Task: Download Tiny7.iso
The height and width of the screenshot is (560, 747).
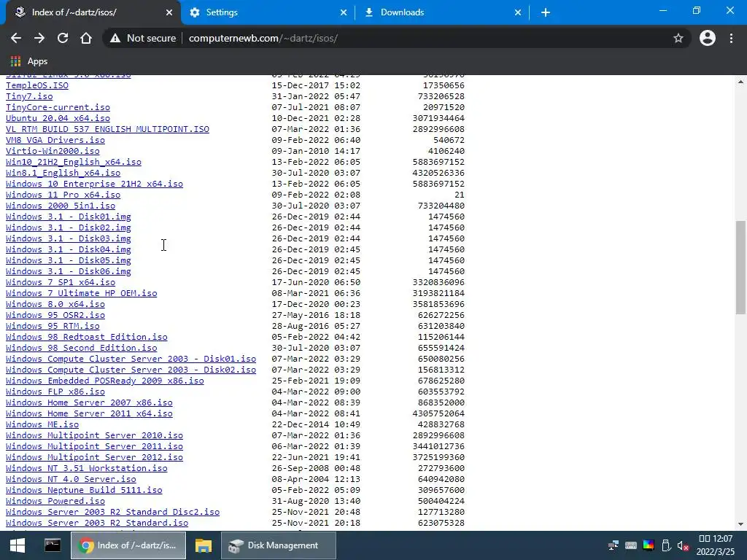Action: (x=29, y=96)
